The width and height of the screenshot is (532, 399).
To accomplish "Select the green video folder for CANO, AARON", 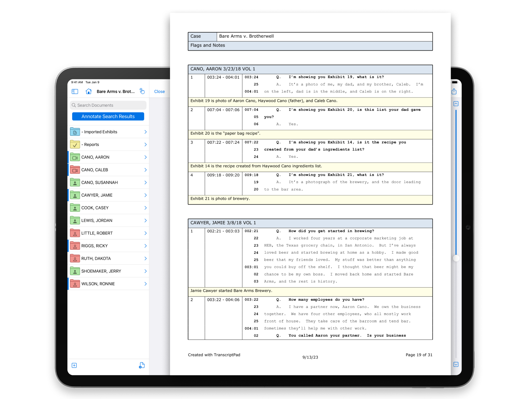I will click(75, 157).
